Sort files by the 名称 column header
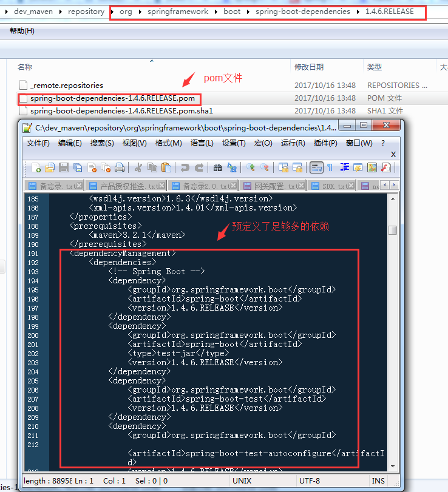Screen dimensions: 448x492 pos(25,67)
